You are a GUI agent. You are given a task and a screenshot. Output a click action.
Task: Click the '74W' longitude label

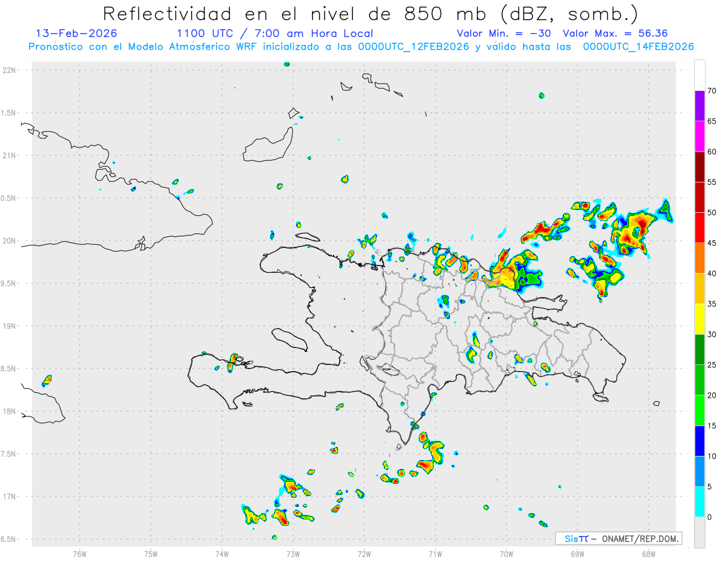click(x=222, y=554)
